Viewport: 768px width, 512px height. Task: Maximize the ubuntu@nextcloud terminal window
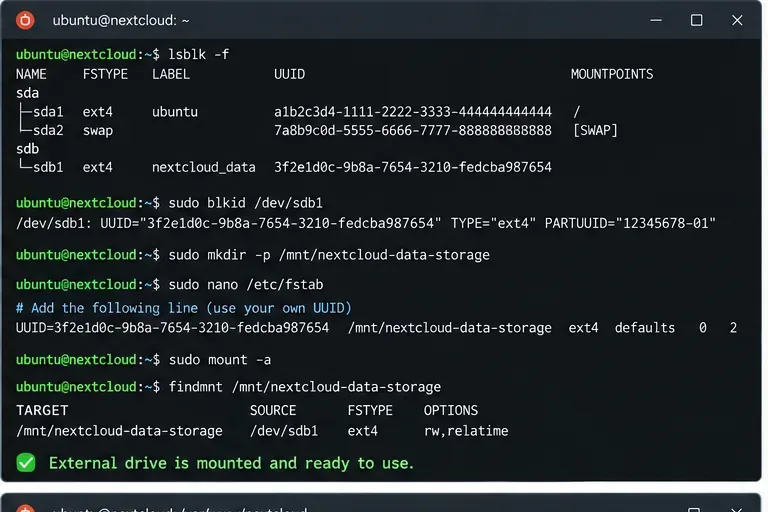(696, 20)
